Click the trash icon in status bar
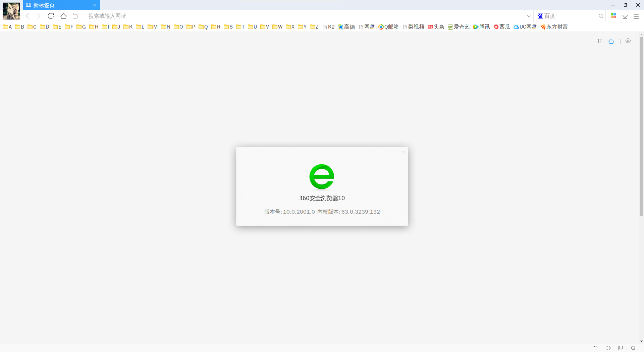Image resolution: width=644 pixels, height=352 pixels. (x=595, y=348)
